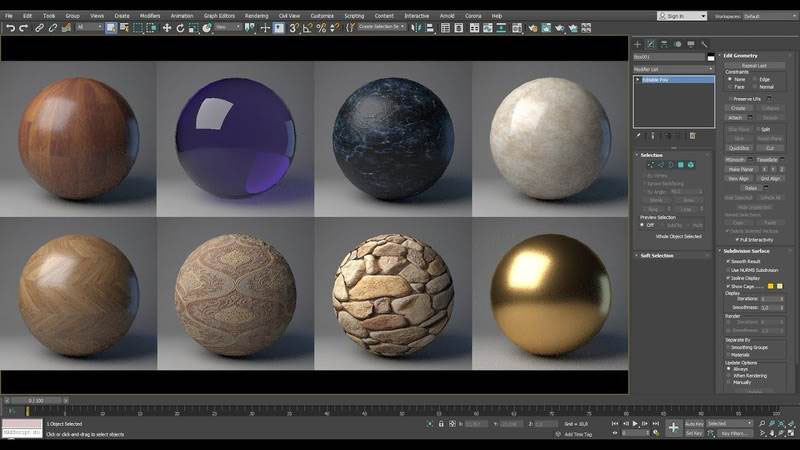Activate the Angle Snap toggle
Image resolution: width=800 pixels, height=450 pixels.
click(308, 29)
